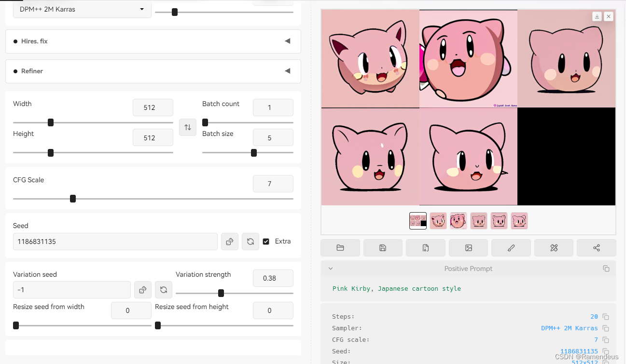Click the Steps value 20 in info panel
626x364 pixels.
(x=594, y=317)
